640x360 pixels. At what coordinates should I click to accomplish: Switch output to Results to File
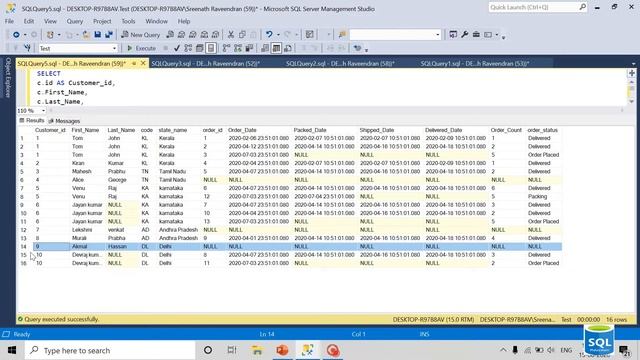[x=288, y=48]
